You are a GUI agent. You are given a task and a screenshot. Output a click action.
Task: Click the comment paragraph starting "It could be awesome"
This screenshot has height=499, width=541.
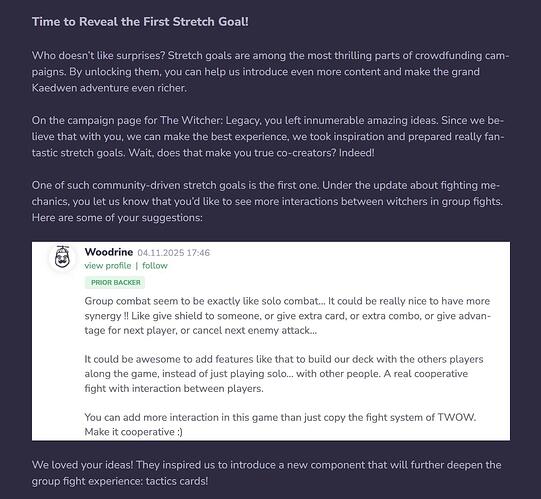[284, 374]
